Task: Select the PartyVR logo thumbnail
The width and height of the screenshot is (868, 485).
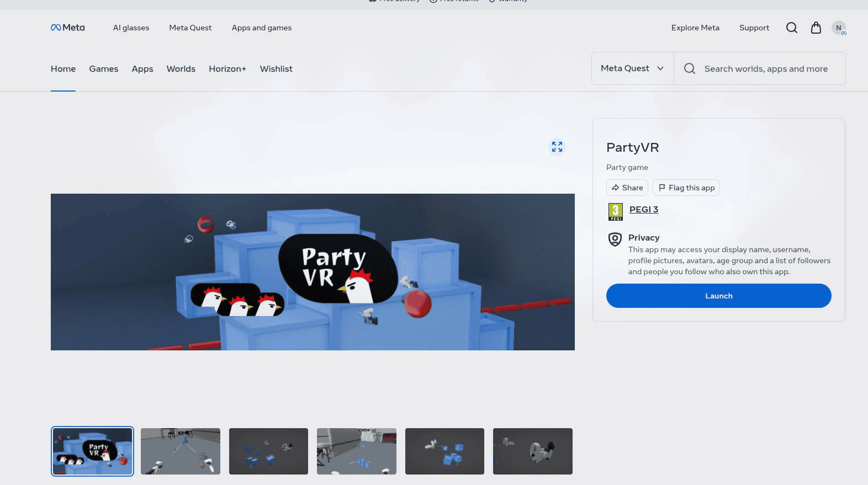Action: coord(92,451)
